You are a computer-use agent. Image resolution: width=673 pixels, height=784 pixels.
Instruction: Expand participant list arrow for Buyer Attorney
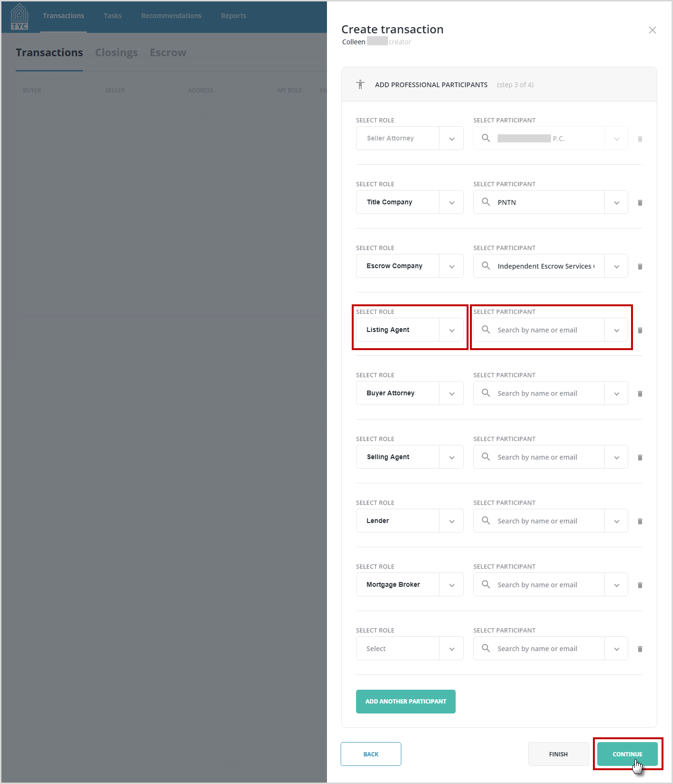tap(616, 393)
